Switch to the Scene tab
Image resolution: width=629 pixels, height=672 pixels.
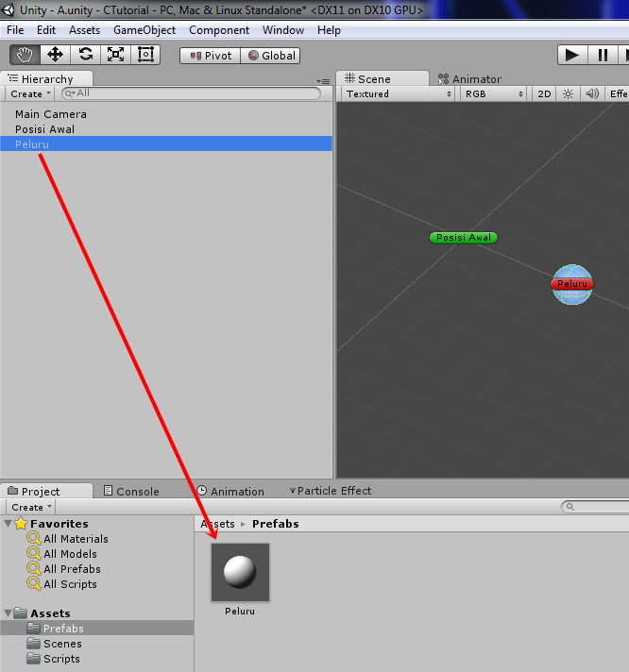382,79
